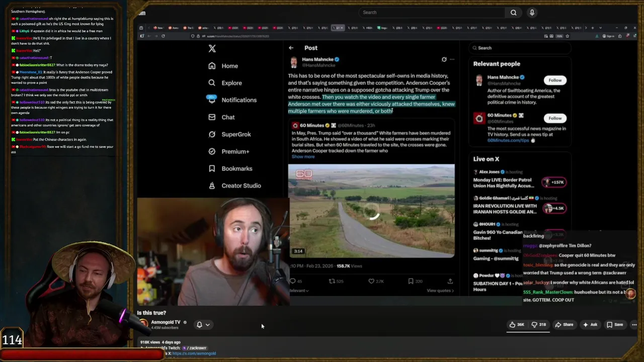Click the Notifications bell icon in X

[212, 100]
